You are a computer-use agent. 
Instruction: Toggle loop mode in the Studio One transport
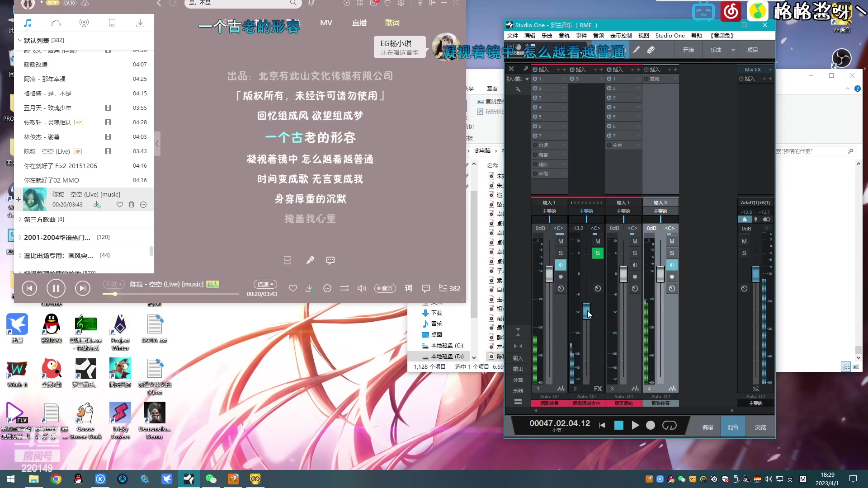click(x=670, y=425)
